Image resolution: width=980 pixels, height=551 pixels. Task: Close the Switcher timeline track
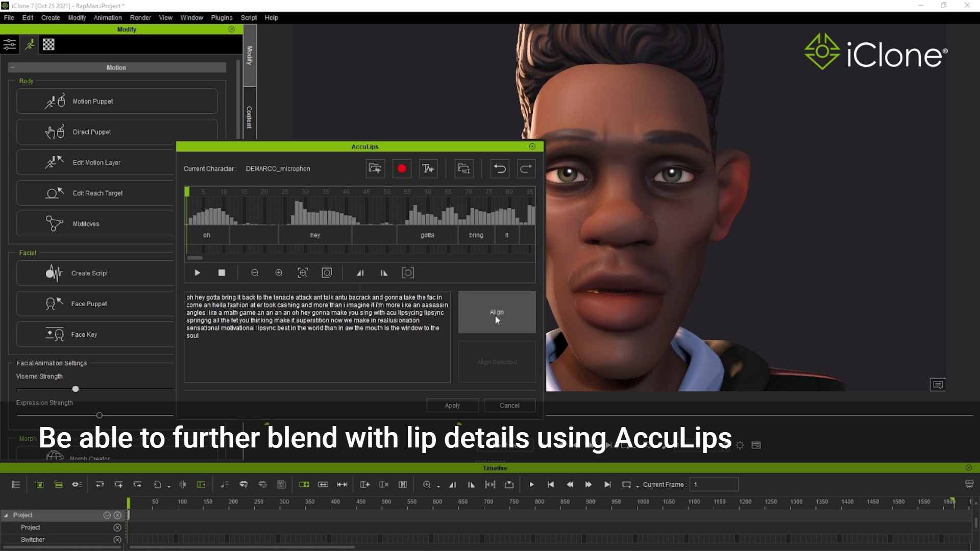click(x=117, y=539)
